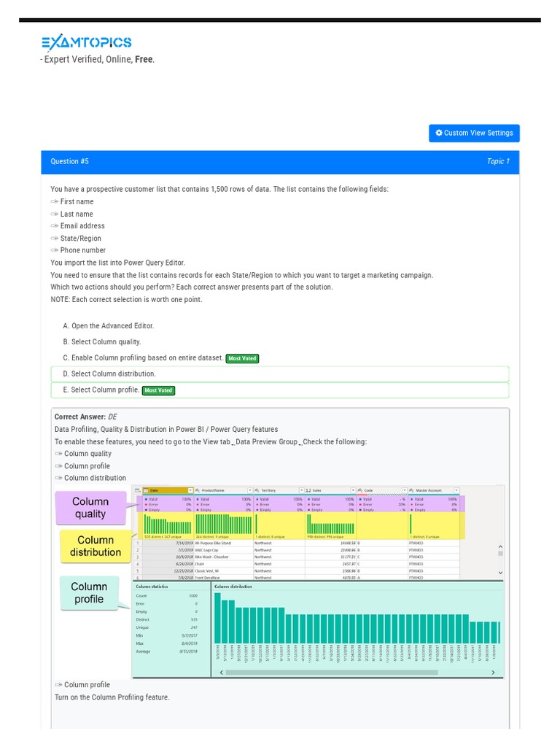Screen dimensions: 560x747
Task: Click the Sales column data type icon
Action: point(308,490)
